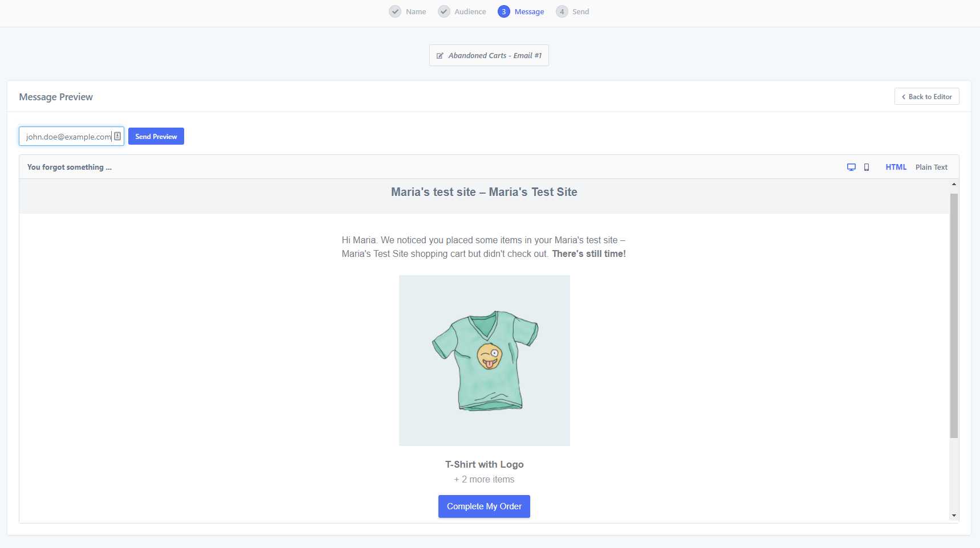Click the contact card icon in email field
This screenshot has height=548, width=980.
[x=117, y=136]
